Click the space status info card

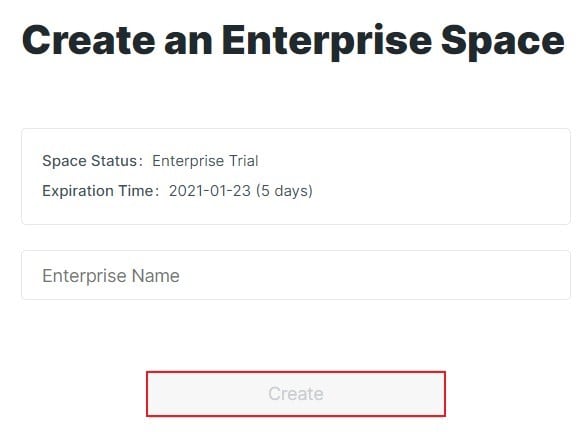click(x=296, y=177)
